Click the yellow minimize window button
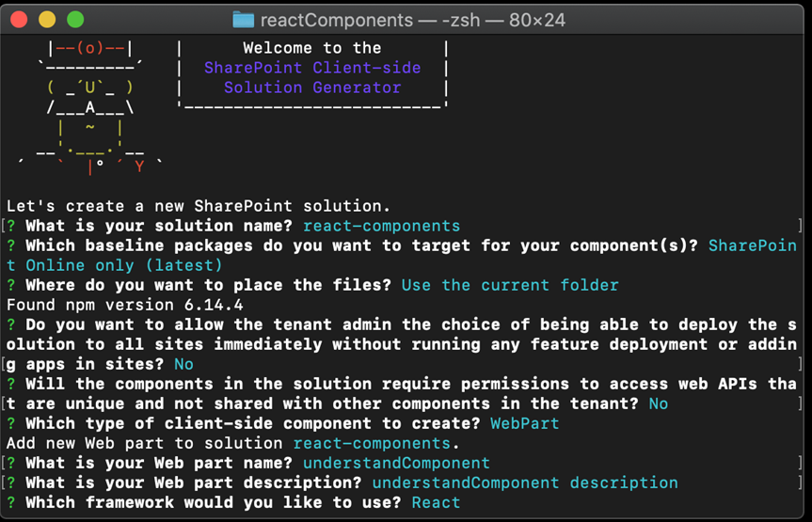812x522 pixels. (x=47, y=20)
